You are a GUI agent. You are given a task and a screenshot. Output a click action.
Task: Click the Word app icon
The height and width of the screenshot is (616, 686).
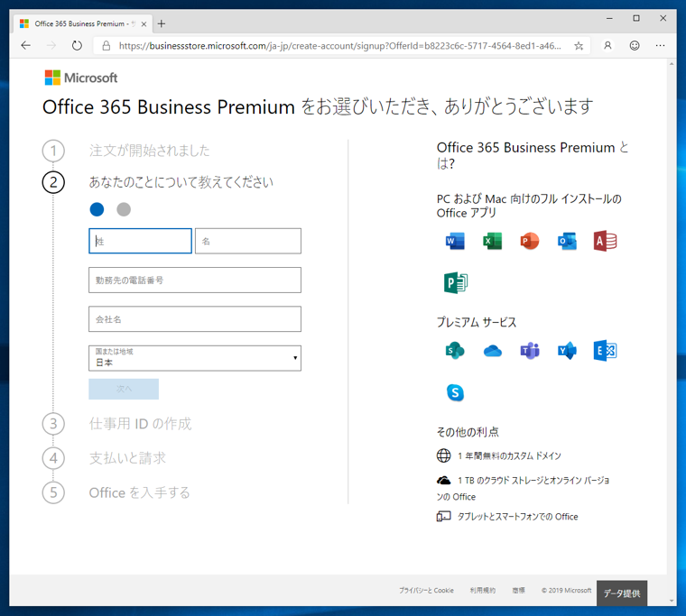click(455, 241)
